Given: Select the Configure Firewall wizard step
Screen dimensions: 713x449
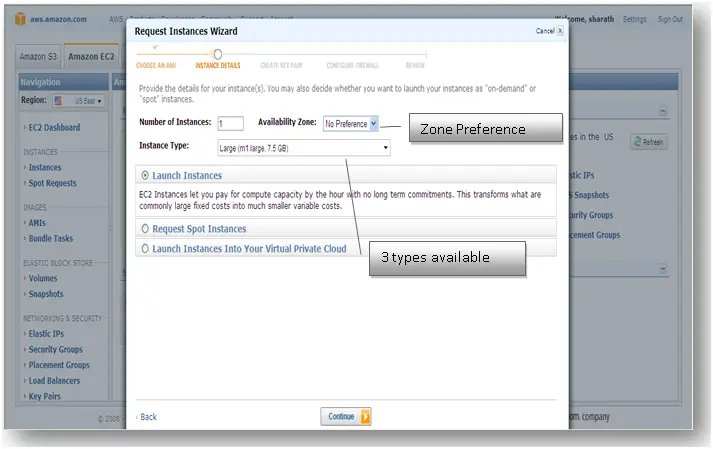Looking at the screenshot, I should (352, 66).
